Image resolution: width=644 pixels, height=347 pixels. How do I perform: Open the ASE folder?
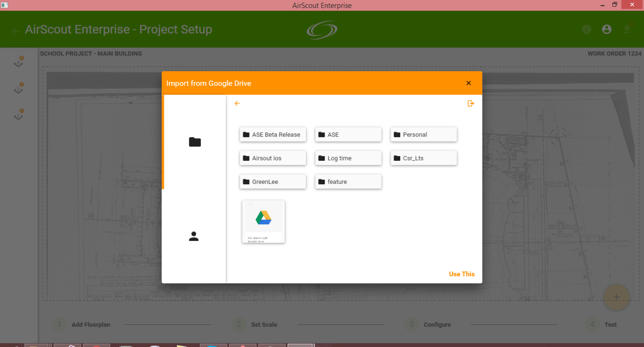(x=348, y=135)
